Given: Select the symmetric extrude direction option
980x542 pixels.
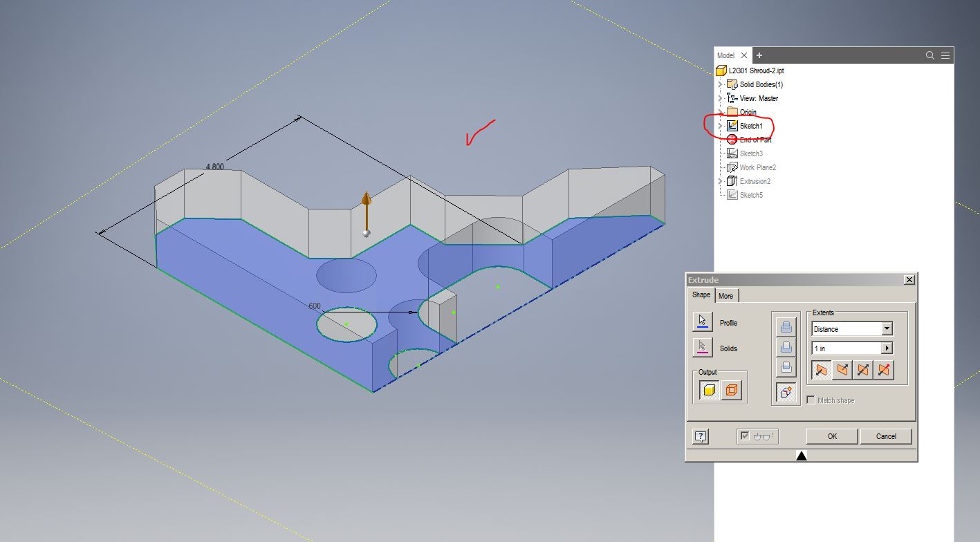Looking at the screenshot, I should click(x=862, y=369).
